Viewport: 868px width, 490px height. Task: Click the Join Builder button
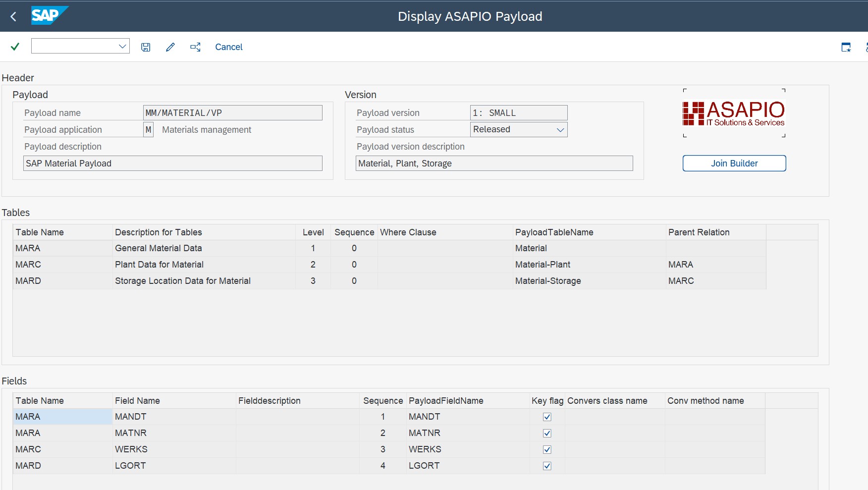pos(734,163)
